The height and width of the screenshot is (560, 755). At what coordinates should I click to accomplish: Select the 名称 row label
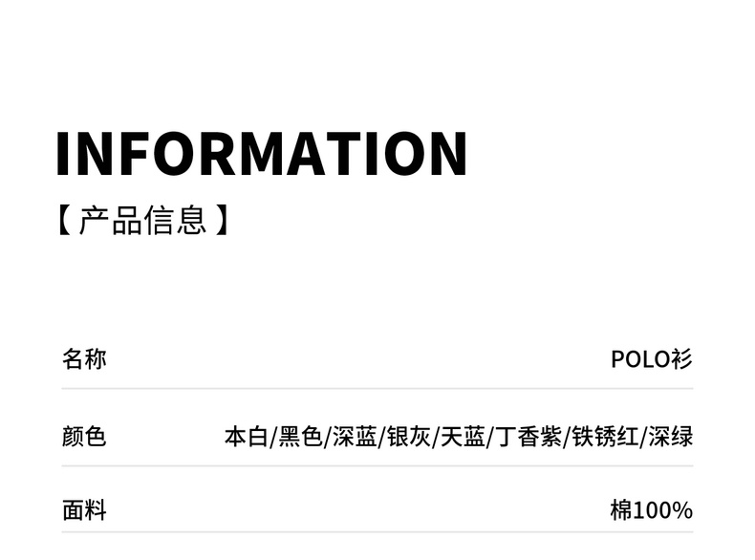pos(84,359)
